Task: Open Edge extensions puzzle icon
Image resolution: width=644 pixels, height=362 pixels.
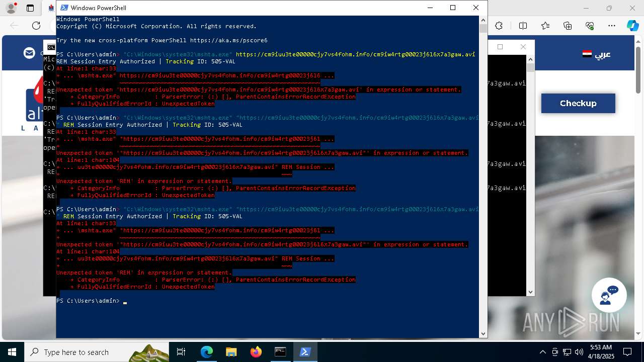Action: tap(499, 26)
